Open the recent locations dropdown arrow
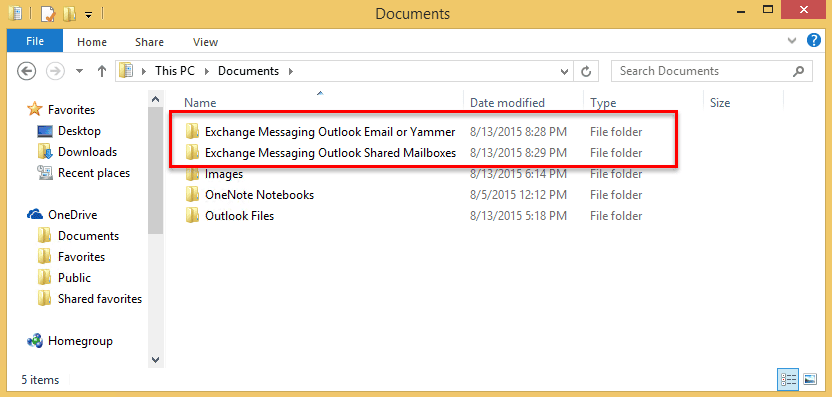Viewport: 832px width, 397px height. 80,71
